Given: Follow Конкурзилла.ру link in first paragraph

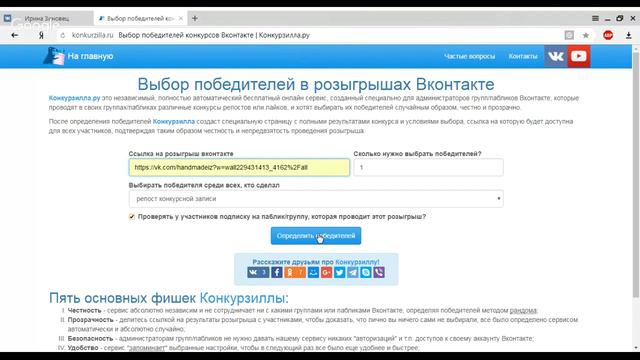Looking at the screenshot, I should click(x=74, y=98).
